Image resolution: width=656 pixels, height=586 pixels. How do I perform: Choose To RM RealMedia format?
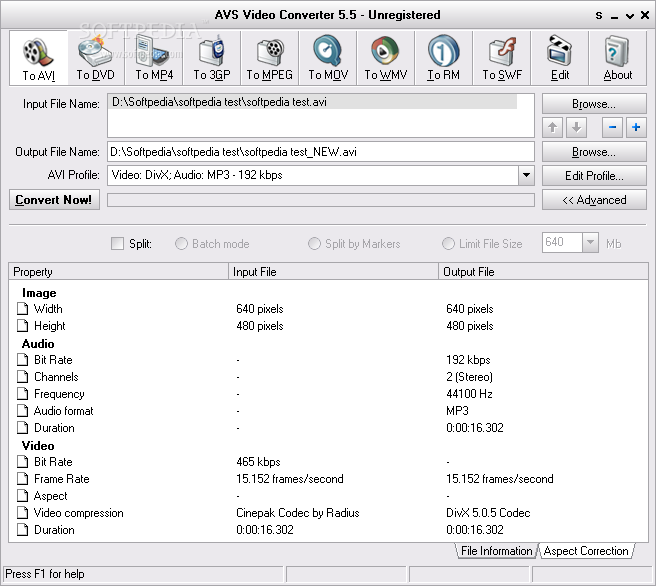[x=444, y=58]
